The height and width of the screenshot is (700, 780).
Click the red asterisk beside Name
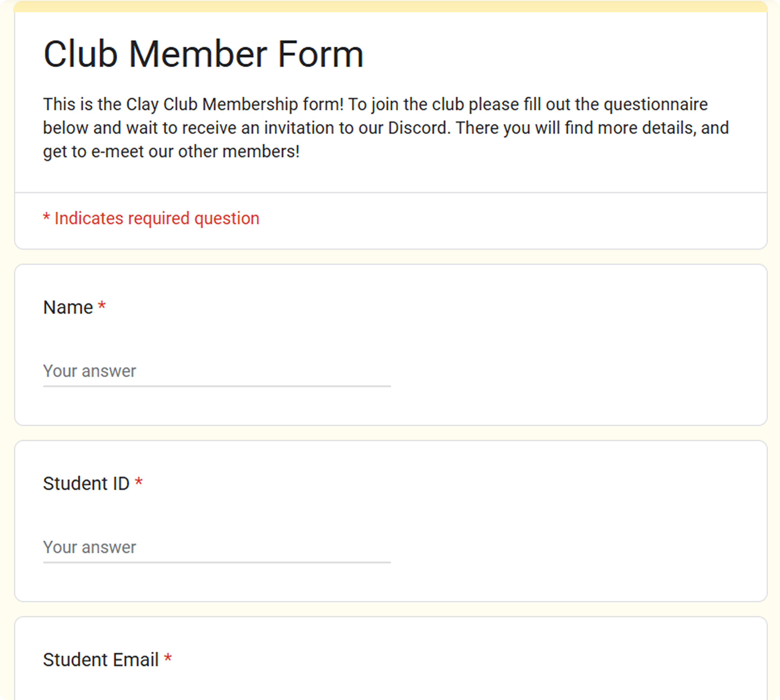pyautogui.click(x=102, y=305)
